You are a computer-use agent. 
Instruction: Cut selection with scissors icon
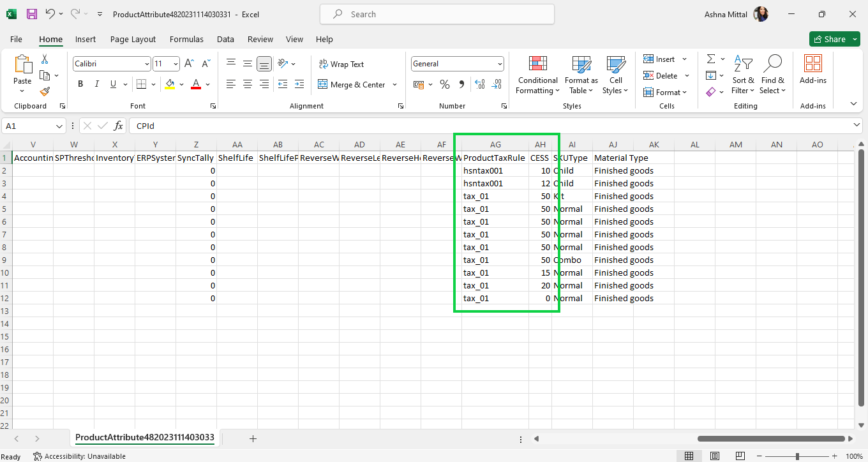tap(45, 59)
